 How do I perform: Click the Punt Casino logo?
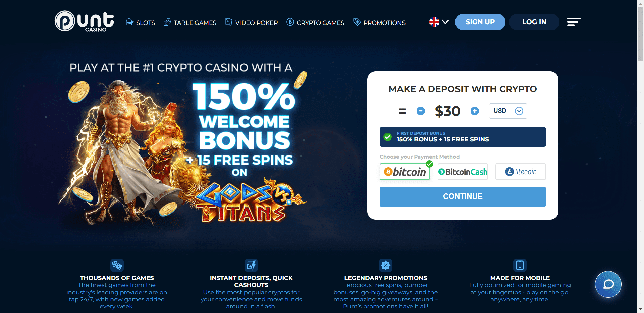(85, 21)
